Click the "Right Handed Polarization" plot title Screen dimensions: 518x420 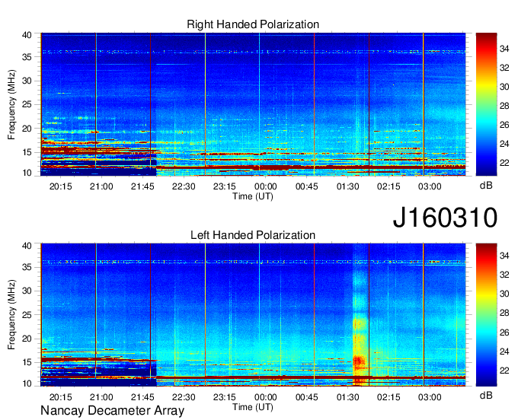tap(253, 24)
